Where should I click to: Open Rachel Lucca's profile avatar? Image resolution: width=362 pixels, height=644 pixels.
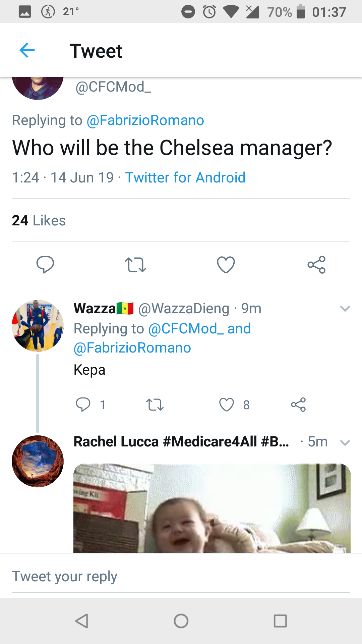38,461
